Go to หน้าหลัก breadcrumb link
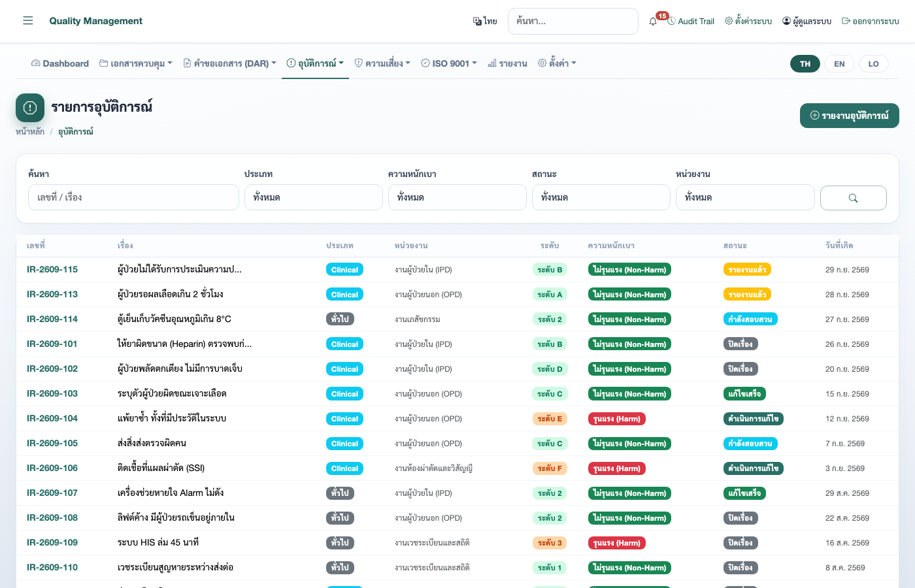The width and height of the screenshot is (915, 588). pyautogui.click(x=30, y=132)
